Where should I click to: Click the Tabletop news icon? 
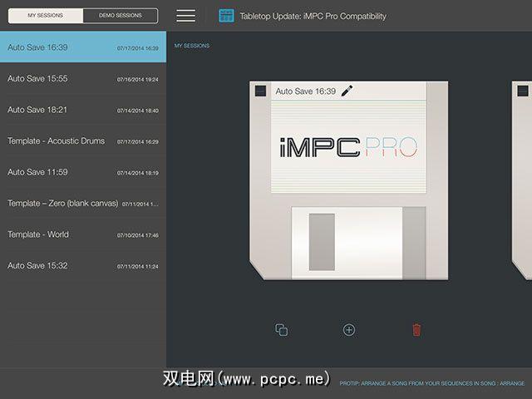pos(226,16)
